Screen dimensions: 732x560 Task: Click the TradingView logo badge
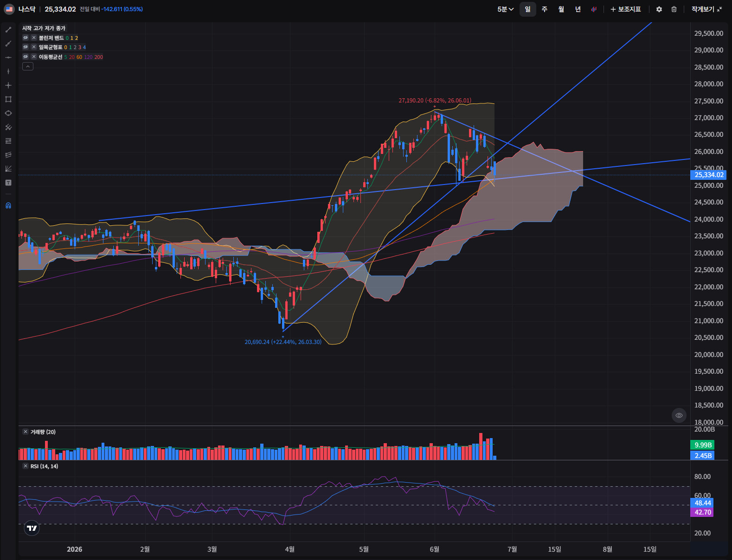(32, 528)
